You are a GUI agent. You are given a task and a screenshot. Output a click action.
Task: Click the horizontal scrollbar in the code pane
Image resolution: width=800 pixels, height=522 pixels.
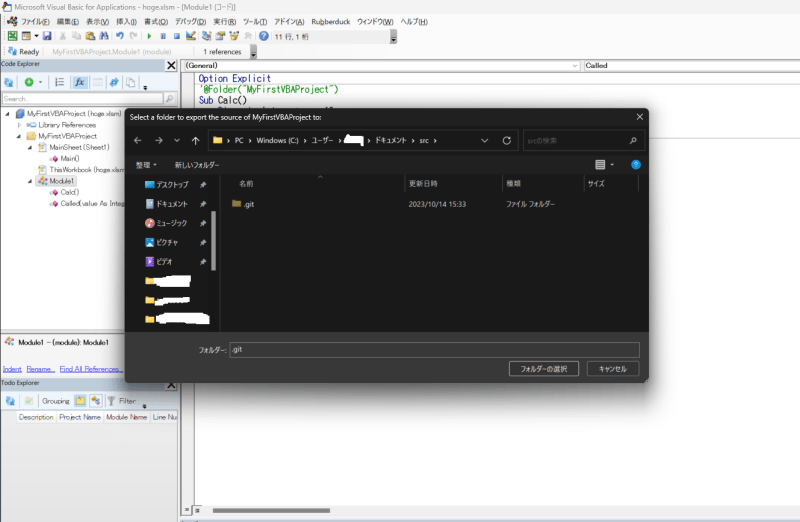271,510
